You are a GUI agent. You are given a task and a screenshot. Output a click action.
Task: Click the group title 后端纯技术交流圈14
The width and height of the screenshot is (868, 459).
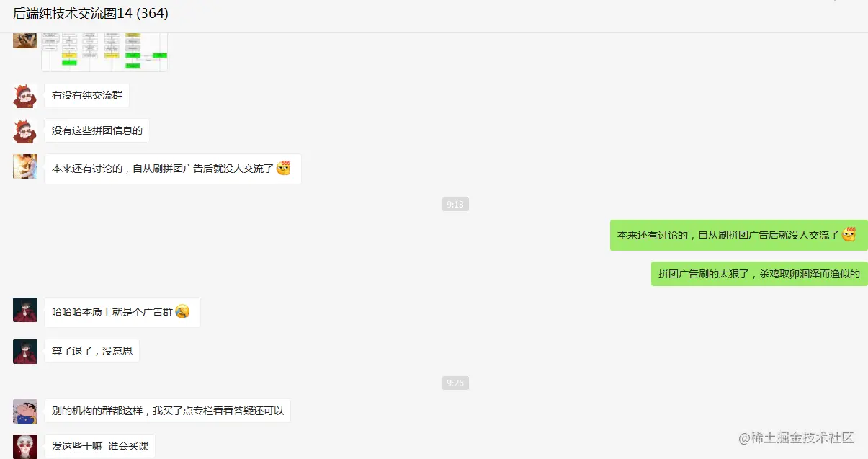[91, 14]
